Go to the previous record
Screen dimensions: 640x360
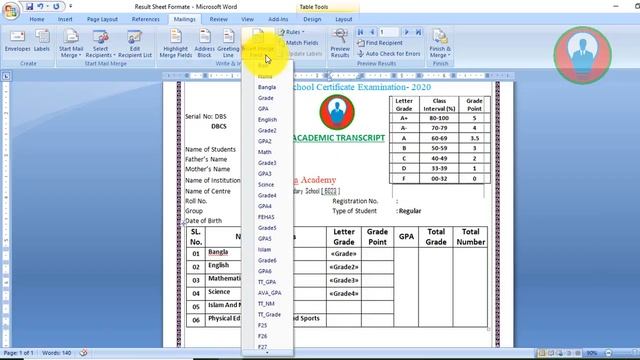(x=372, y=32)
